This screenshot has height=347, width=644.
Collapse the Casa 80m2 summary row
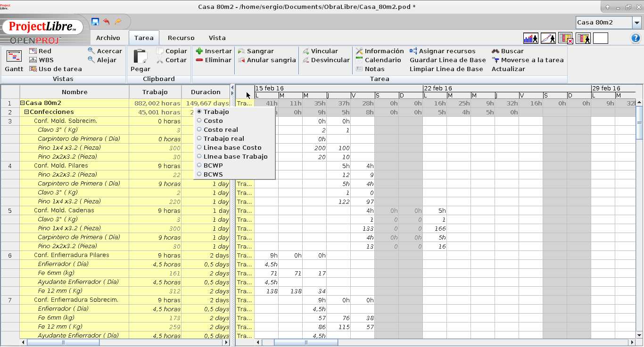tap(22, 103)
